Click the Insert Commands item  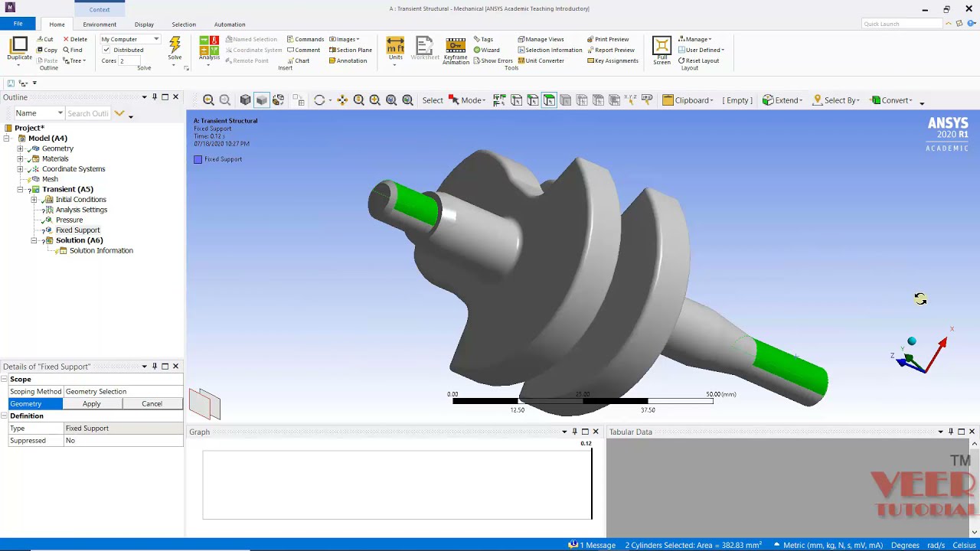pos(305,39)
